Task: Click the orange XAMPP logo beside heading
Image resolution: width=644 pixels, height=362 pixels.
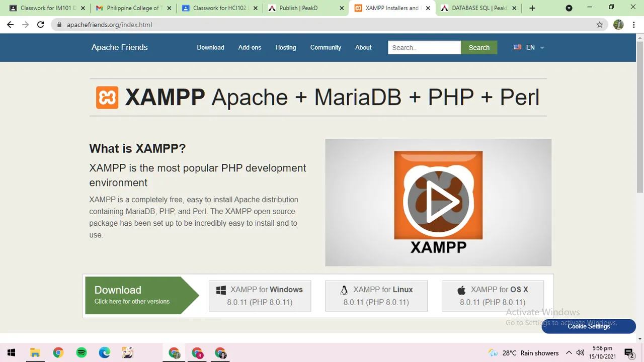Action: [107, 98]
